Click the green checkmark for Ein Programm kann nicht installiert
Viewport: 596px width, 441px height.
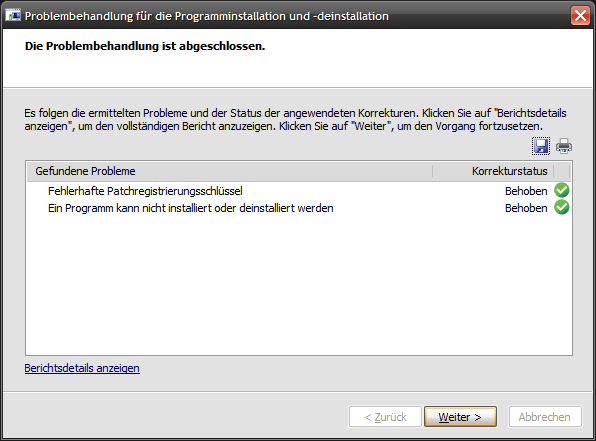click(561, 208)
